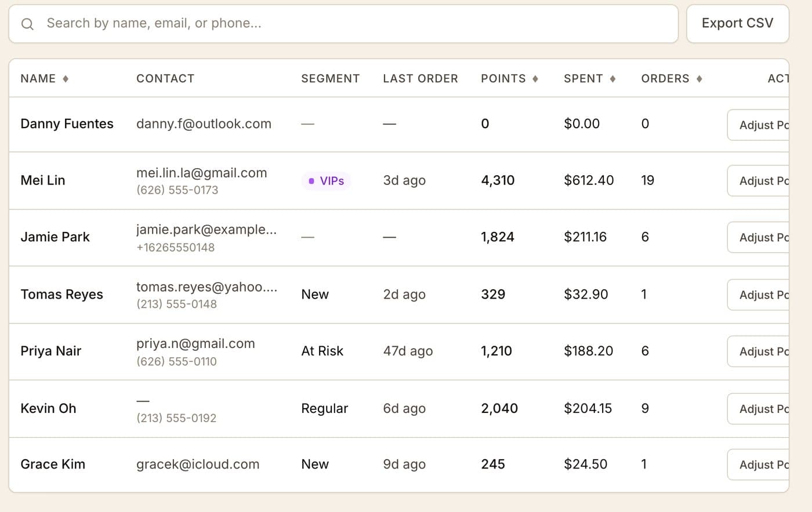Adjust points for Tomas Reyes

click(758, 295)
